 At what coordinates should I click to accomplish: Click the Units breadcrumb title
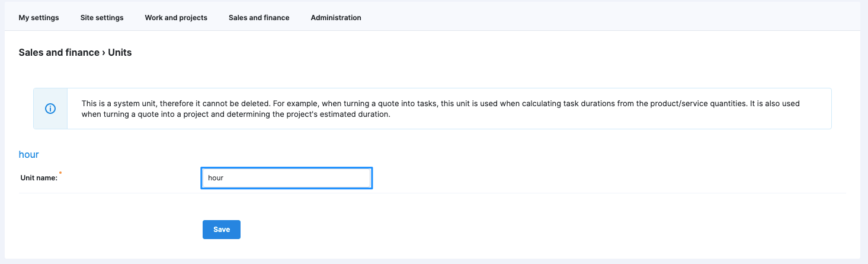pyautogui.click(x=120, y=52)
